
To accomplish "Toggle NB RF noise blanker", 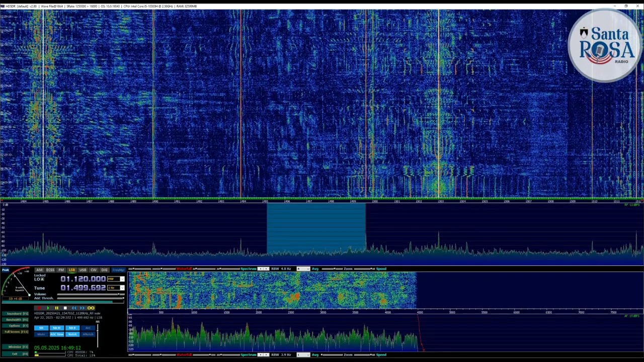I will (x=57, y=328).
